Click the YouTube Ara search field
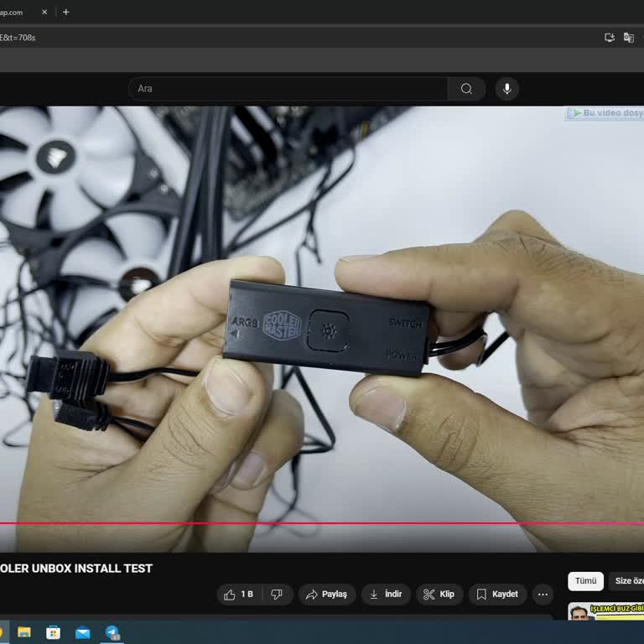Viewport: 644px width, 644px height. [x=288, y=89]
